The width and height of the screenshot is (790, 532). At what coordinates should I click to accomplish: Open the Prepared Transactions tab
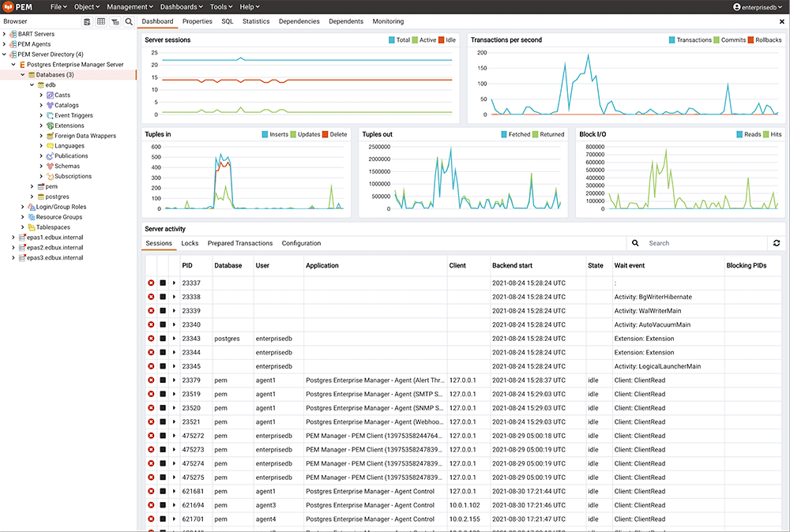click(240, 243)
